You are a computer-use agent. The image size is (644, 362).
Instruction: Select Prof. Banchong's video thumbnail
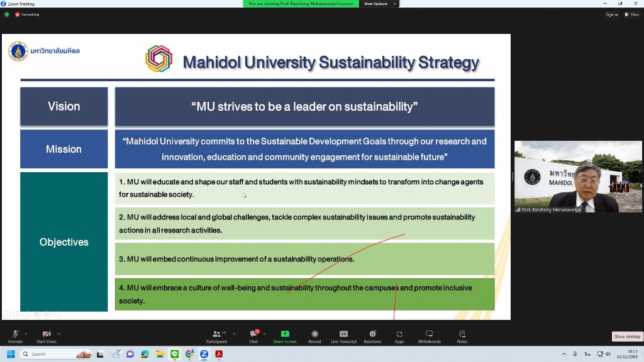coord(578,177)
